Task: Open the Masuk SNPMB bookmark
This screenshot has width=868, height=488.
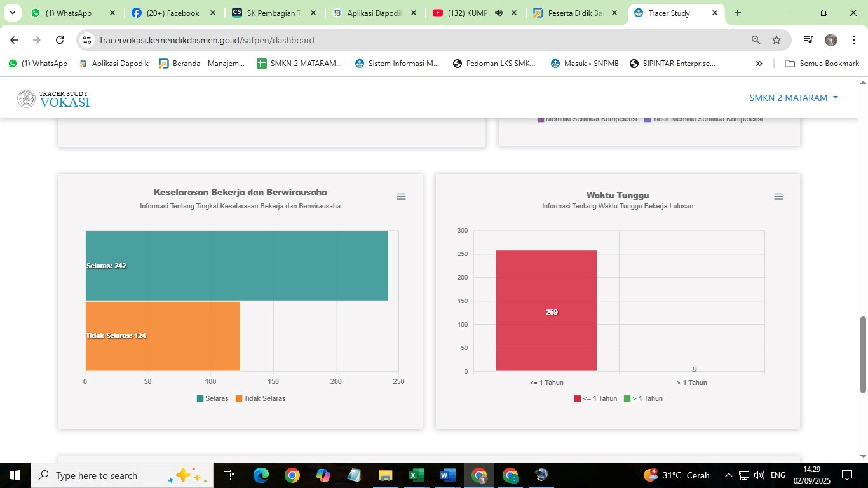Action: pyautogui.click(x=585, y=64)
